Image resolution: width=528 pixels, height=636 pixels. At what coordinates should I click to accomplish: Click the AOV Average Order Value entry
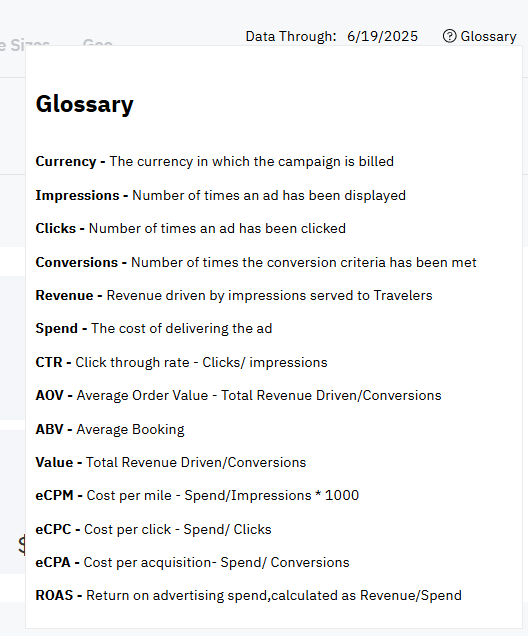[x=238, y=395]
